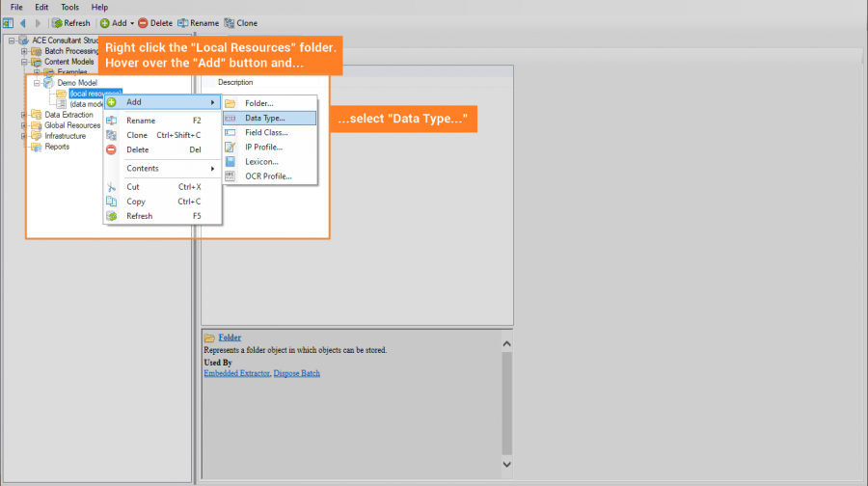Open the Edit menu
Screen dimensions: 868x486
click(41, 7)
